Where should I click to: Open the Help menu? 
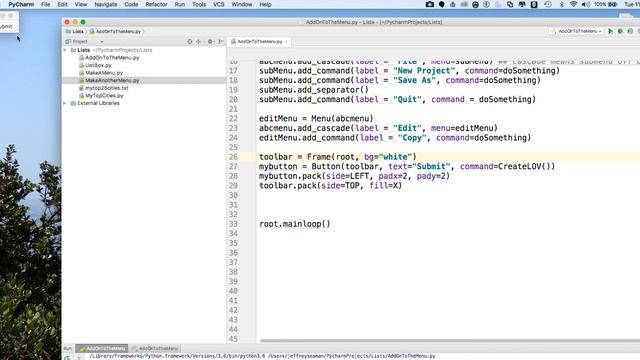pyautogui.click(x=265, y=4)
